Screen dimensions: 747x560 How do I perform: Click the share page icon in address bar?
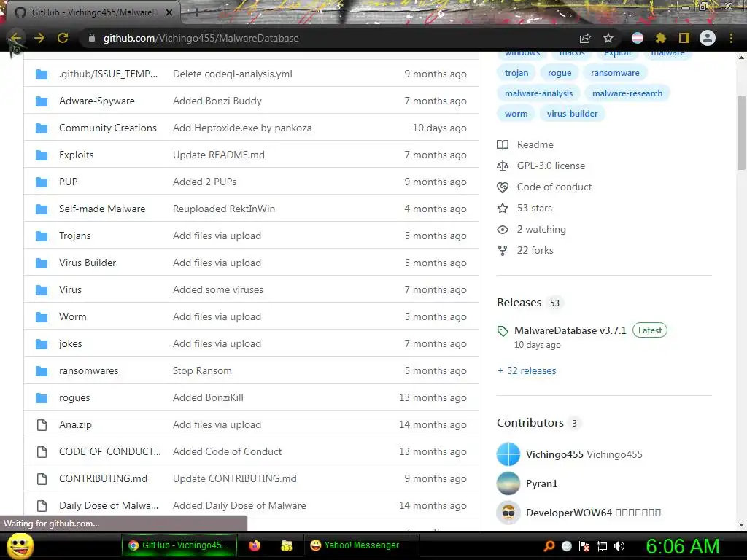(585, 39)
